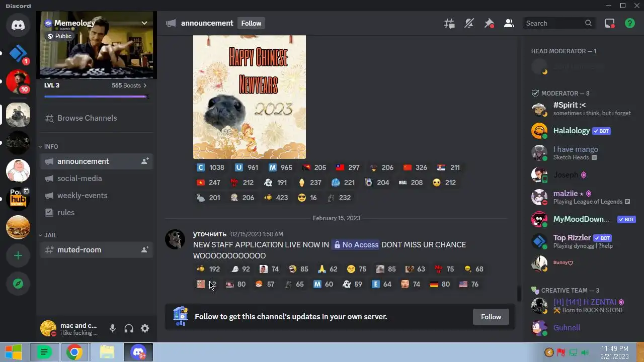Open уточнить user profile name
The width and height of the screenshot is (644, 362).
[x=210, y=234]
